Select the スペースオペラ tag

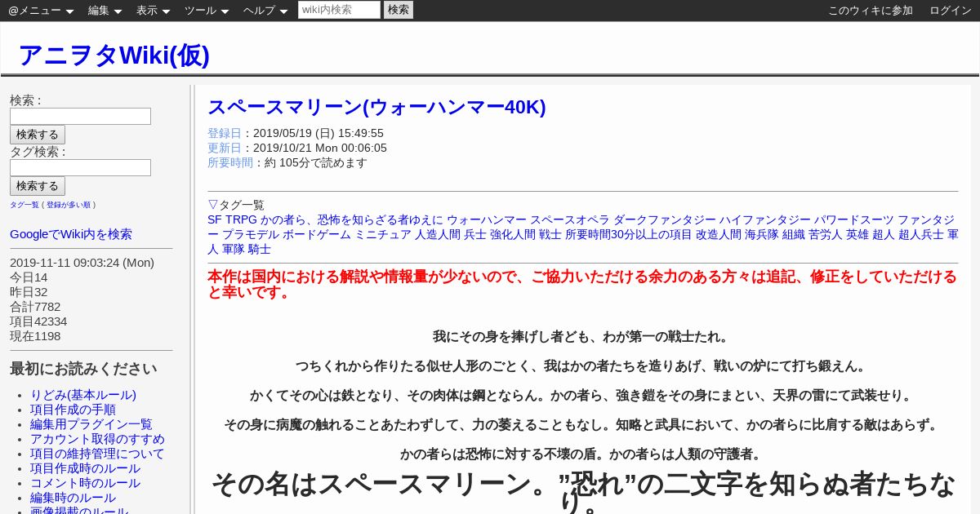pos(570,219)
